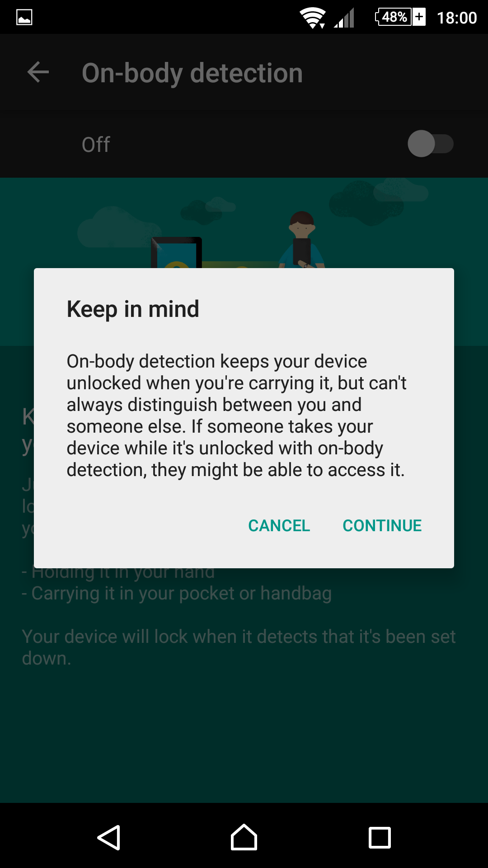Screen dimensions: 488x868
Task: Tap the on-body detection warning paragraph
Action: pos(236,415)
